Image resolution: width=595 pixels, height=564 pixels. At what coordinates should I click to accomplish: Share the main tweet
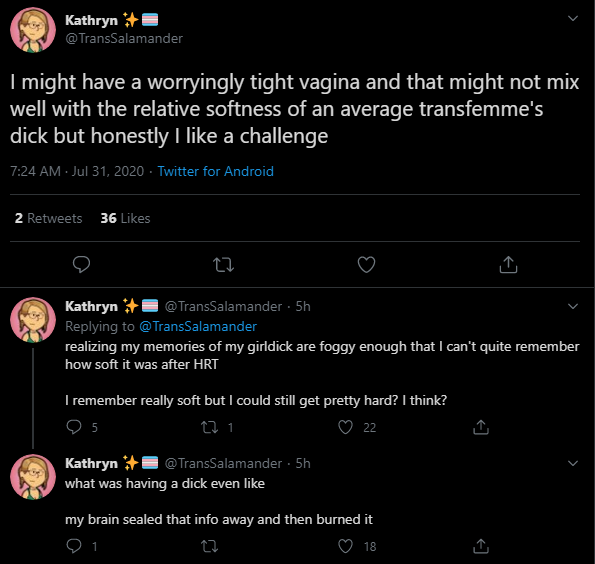pyautogui.click(x=508, y=265)
